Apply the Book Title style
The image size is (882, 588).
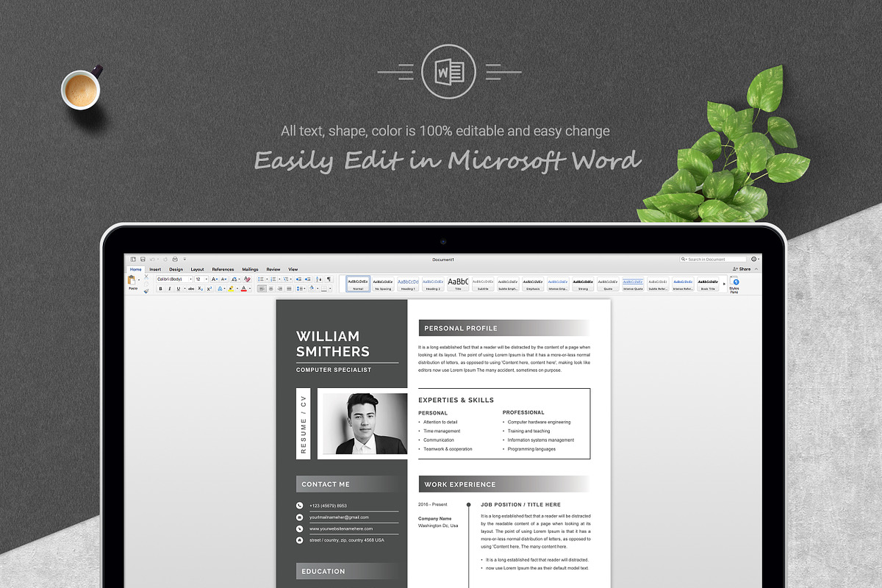pos(708,284)
